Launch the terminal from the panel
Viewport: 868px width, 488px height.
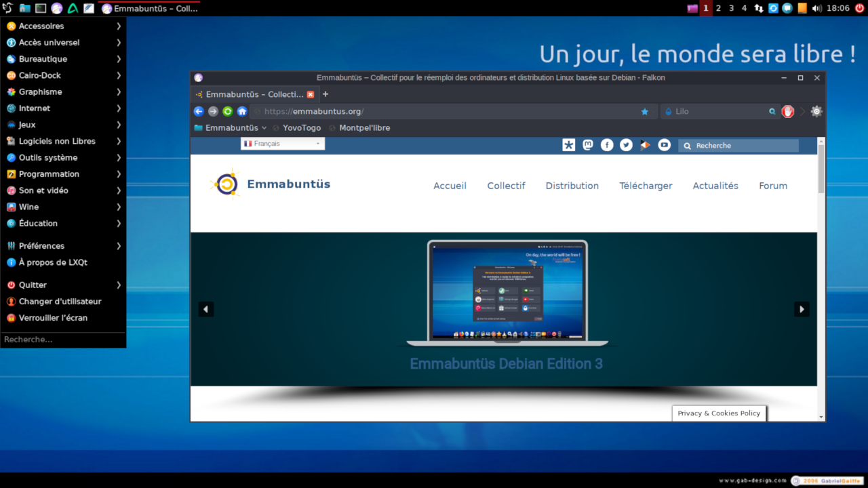[x=41, y=8]
